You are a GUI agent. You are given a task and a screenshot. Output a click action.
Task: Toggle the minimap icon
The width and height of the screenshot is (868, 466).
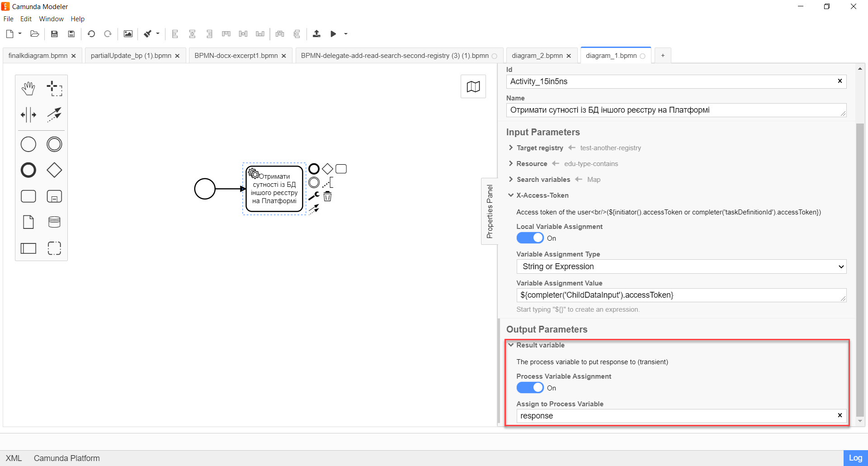pyautogui.click(x=473, y=86)
